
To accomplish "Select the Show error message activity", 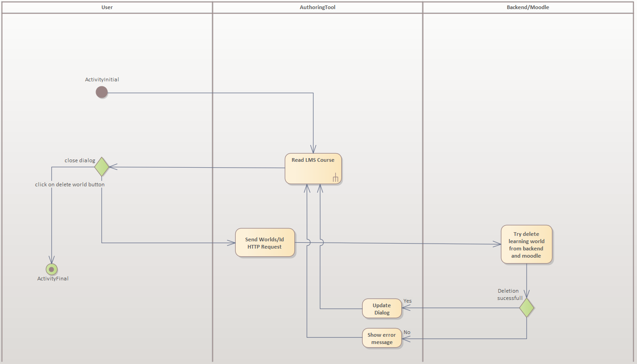I will point(382,338).
